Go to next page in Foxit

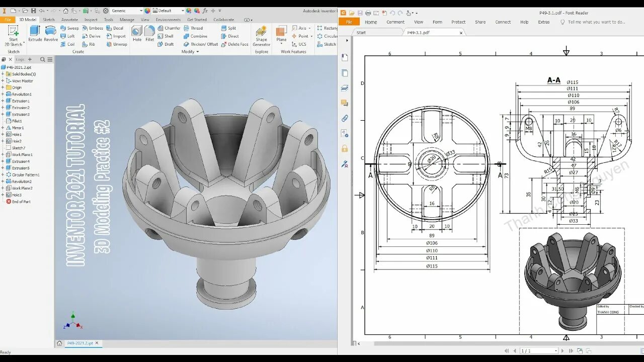(563, 350)
